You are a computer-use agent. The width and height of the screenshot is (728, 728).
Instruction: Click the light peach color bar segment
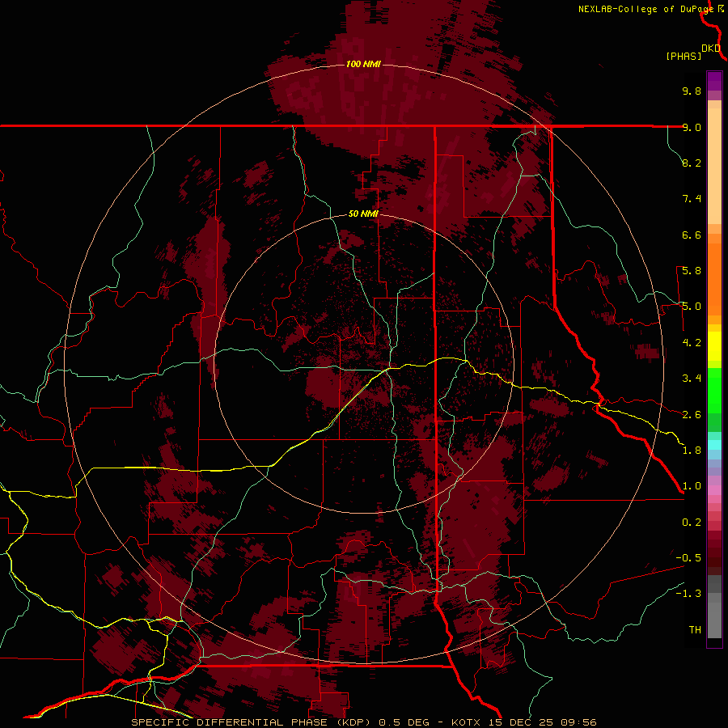[714, 166]
